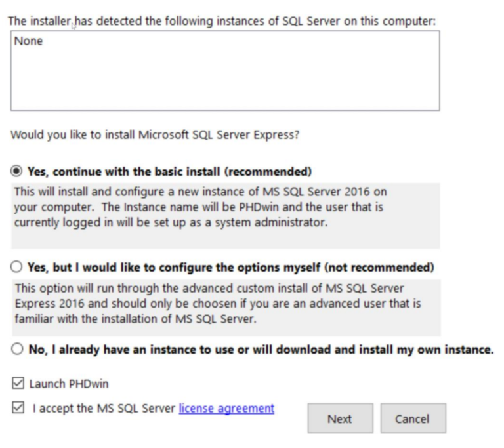Click the 'I accept the MS SQL Server' text

(103, 408)
